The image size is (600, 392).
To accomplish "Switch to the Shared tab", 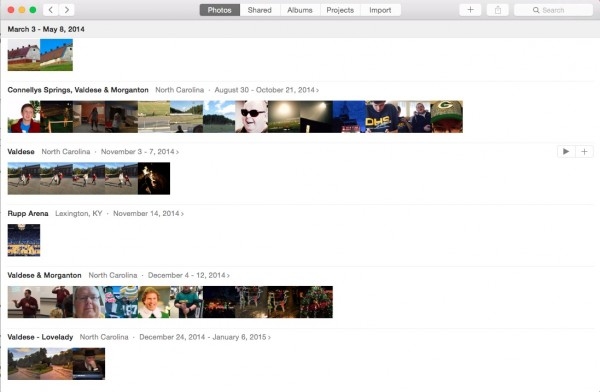I will [x=259, y=10].
